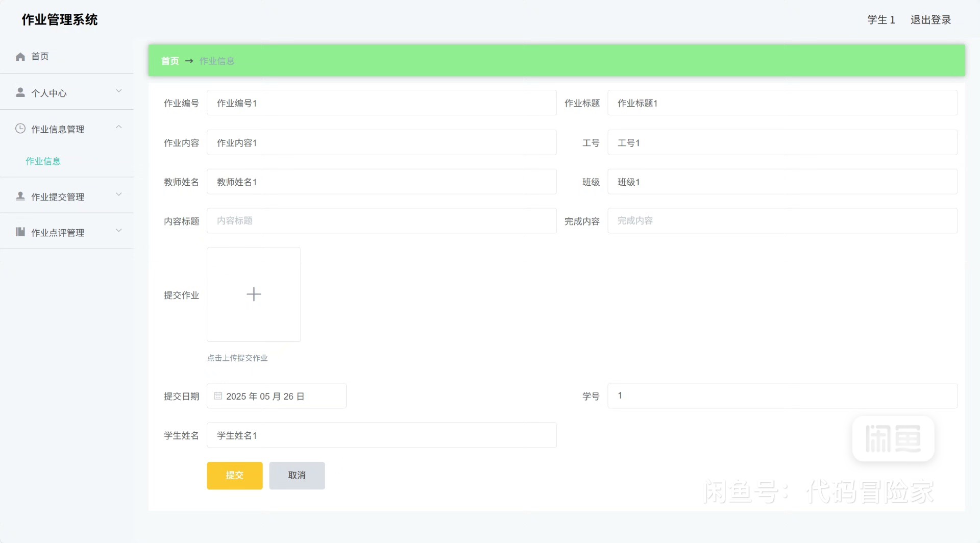Expand the 作业点评管理 chevron
Viewport: 980px width, 543px height.
click(x=119, y=231)
